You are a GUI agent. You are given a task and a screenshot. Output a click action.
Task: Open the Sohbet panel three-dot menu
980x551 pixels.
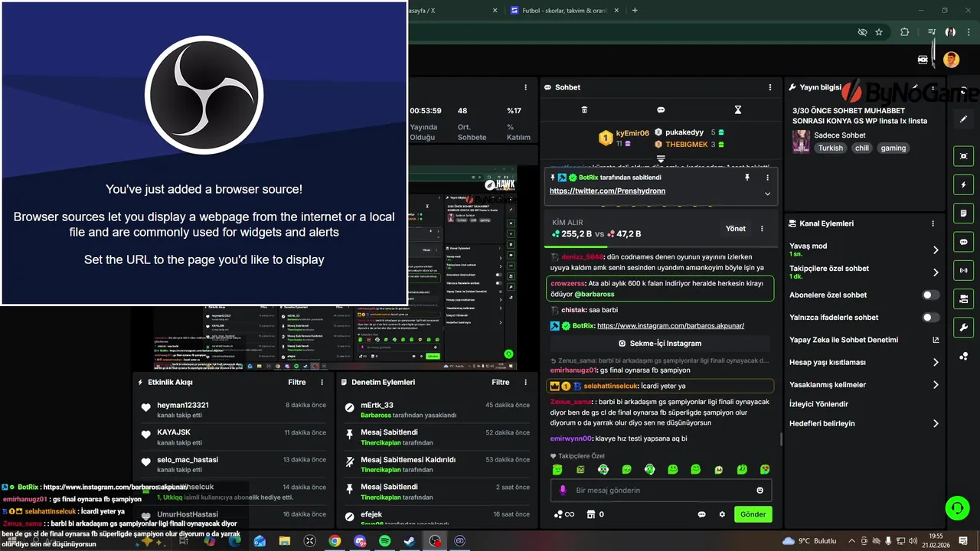pyautogui.click(x=770, y=87)
